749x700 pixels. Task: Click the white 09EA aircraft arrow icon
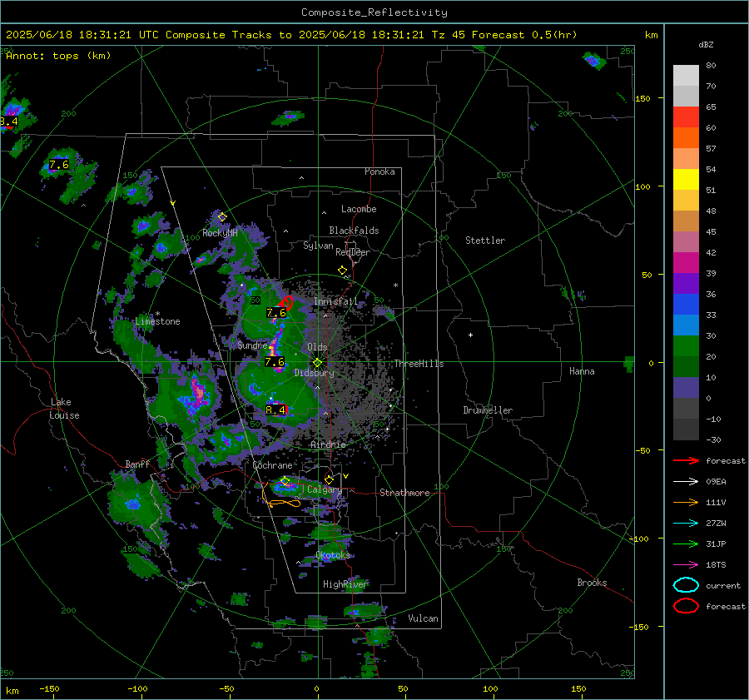pyautogui.click(x=686, y=482)
